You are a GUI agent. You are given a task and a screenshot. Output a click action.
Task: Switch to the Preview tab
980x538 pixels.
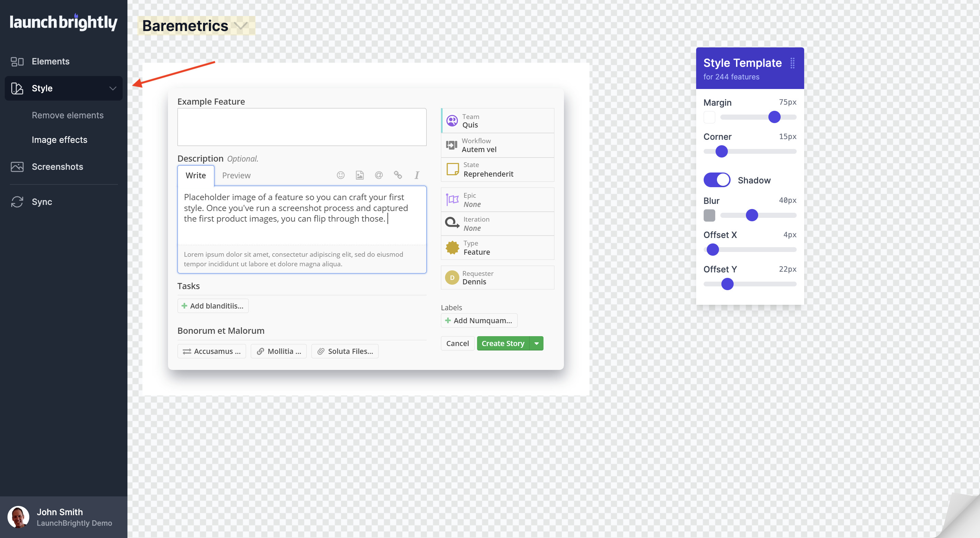(236, 176)
